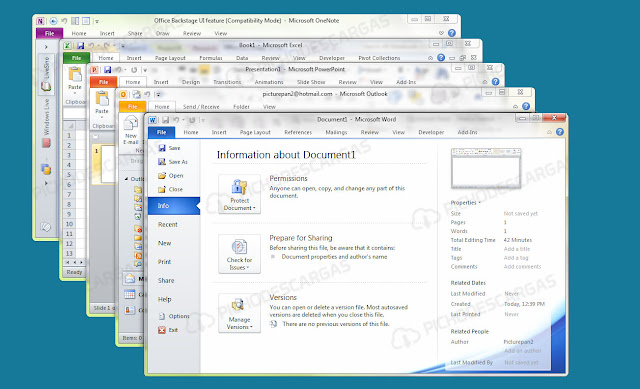Open Excel's Page Layout tab
Viewport: 640px width, 389px height.
tap(170, 58)
